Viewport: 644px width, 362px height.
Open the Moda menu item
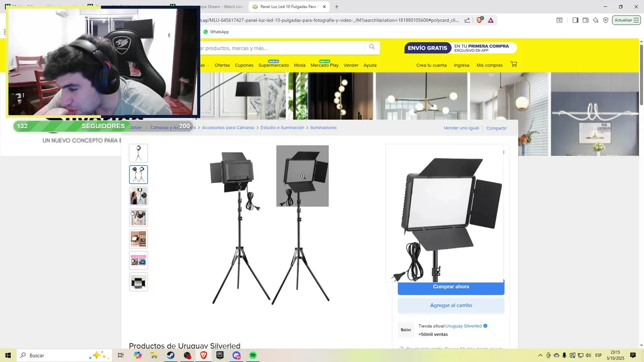tap(300, 65)
